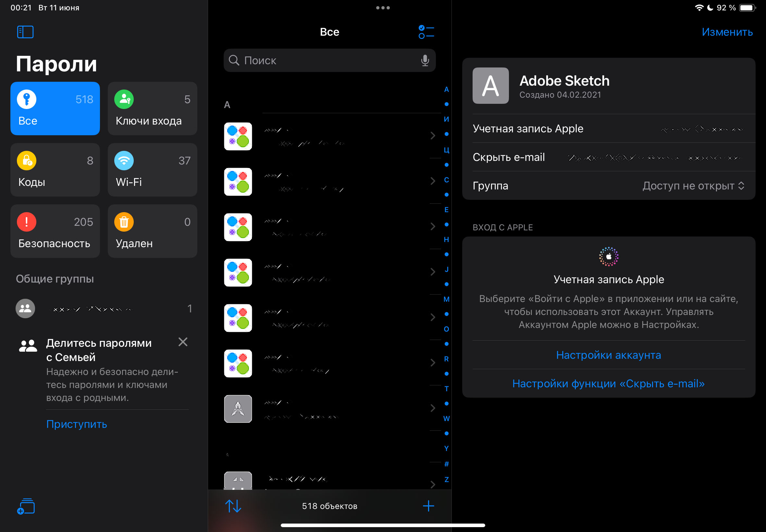Toggle the sidebar panel icon
This screenshot has width=766, height=532.
25,32
